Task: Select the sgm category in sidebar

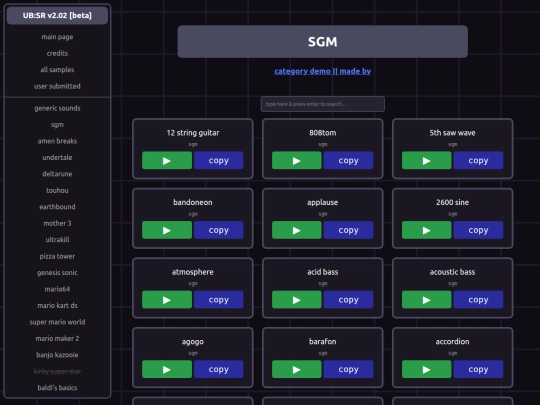Action: [x=57, y=125]
